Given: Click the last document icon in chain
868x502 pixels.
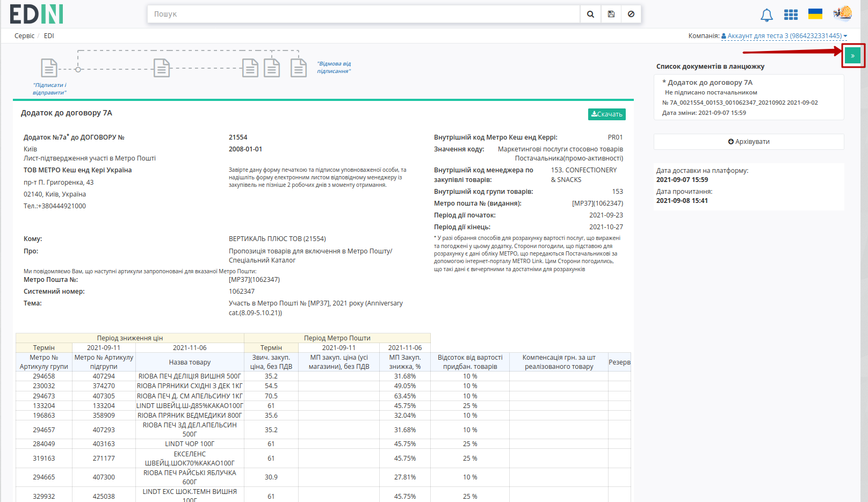Looking at the screenshot, I should click(299, 68).
